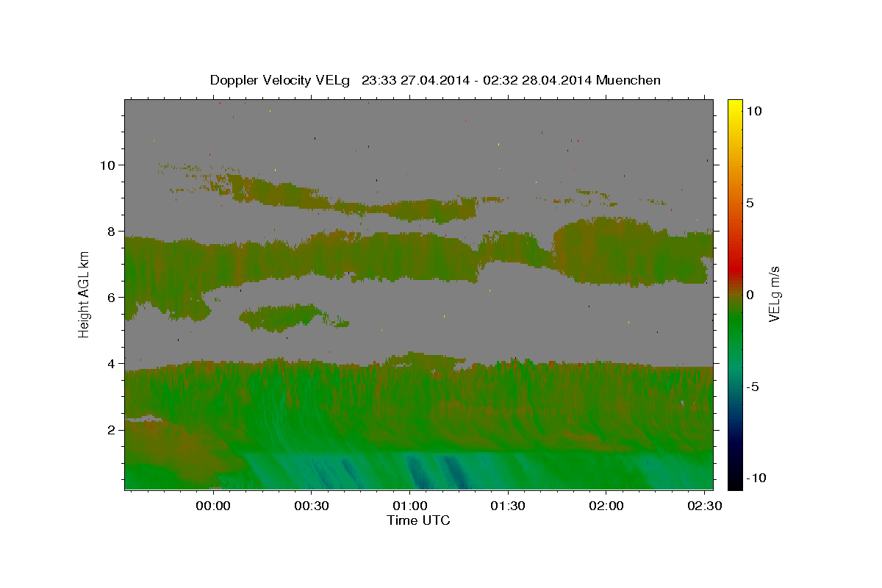Screen dimensions: 882x588
Task: Click the height tick label '10'
Action: [107, 165]
